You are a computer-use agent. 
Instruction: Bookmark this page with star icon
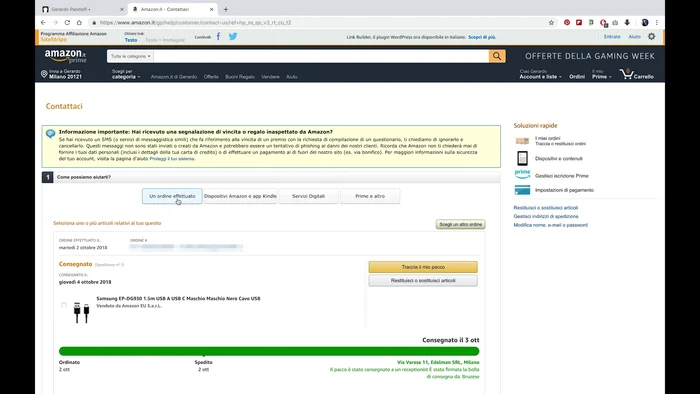(x=551, y=22)
